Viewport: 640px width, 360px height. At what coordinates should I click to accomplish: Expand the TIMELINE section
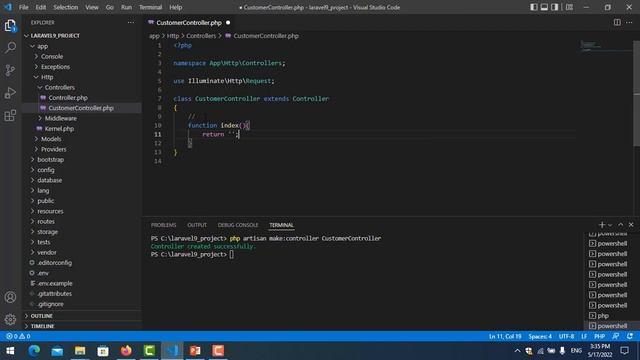pyautogui.click(x=42, y=326)
